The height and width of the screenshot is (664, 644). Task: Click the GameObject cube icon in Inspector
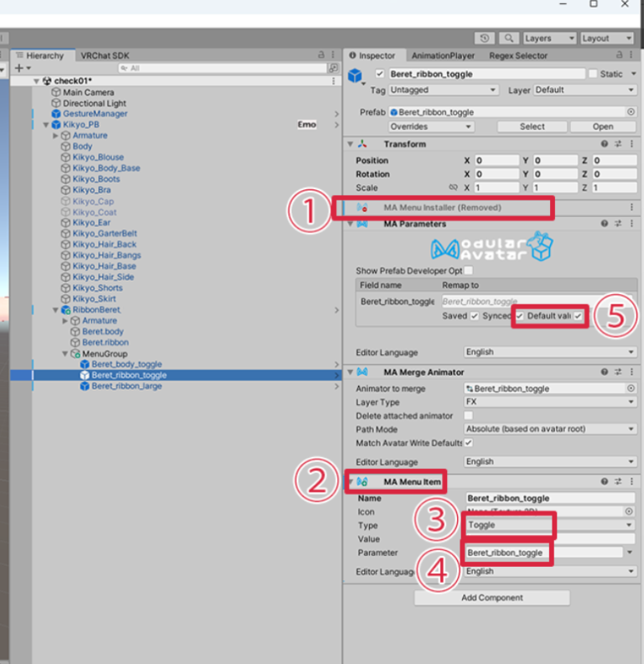coord(355,75)
